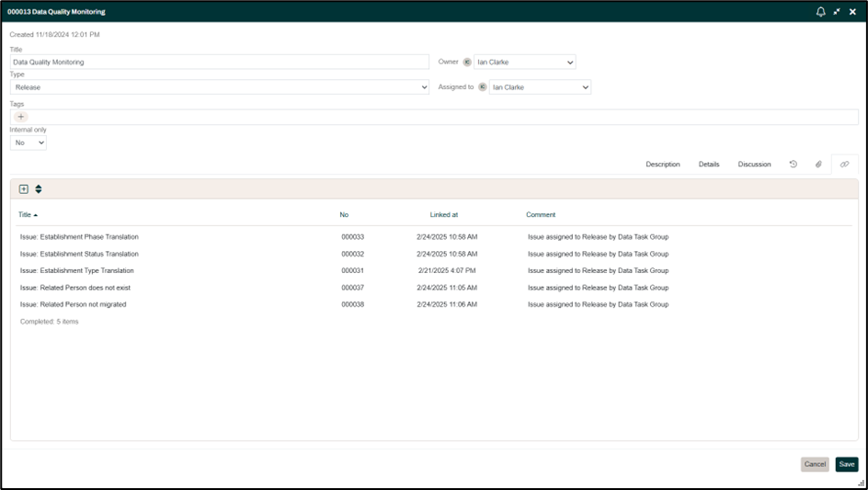The image size is (868, 490).
Task: Click the Cancel button
Action: tap(815, 464)
